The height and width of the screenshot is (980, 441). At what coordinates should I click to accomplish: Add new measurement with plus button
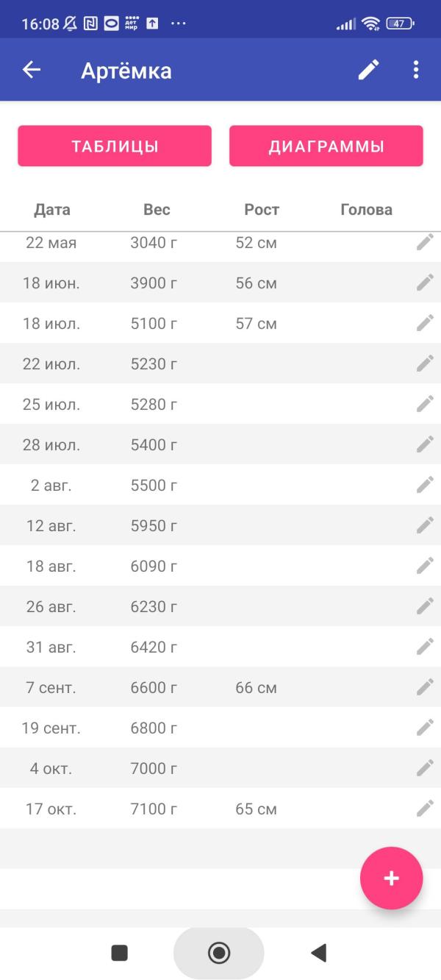[x=391, y=878]
